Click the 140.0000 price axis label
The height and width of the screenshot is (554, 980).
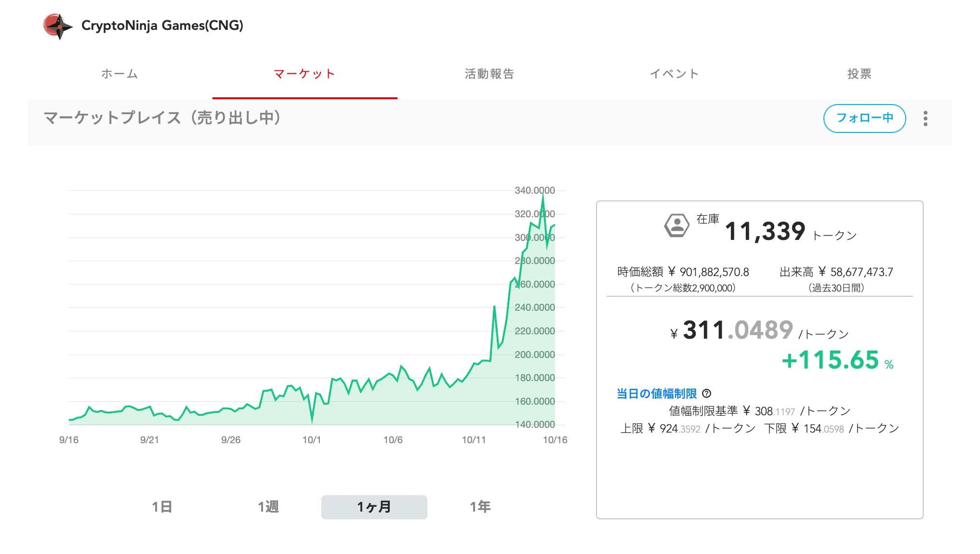[x=535, y=424]
